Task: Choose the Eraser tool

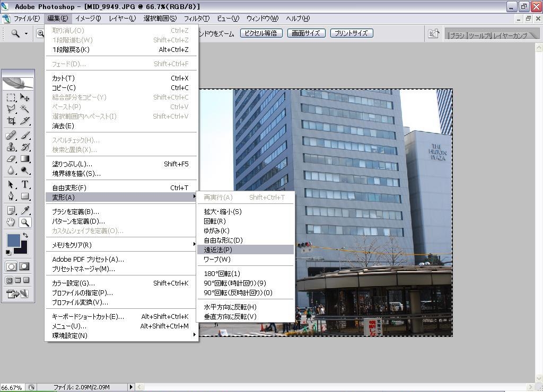Action: click(11, 159)
